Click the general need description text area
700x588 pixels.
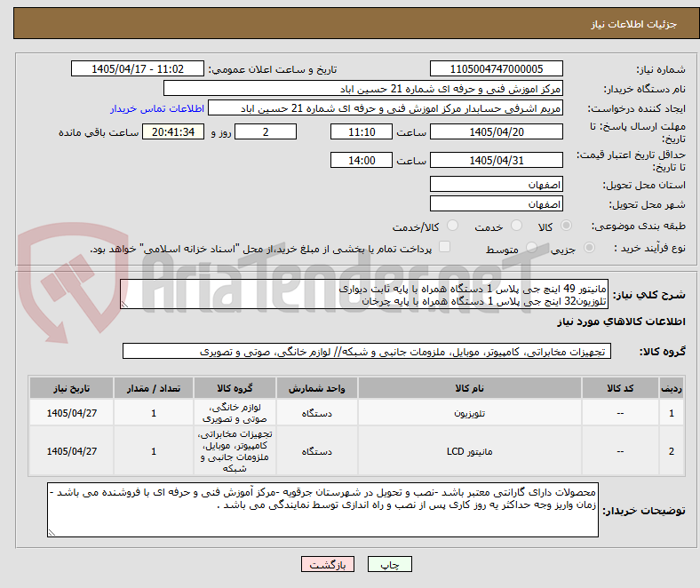[364, 294]
